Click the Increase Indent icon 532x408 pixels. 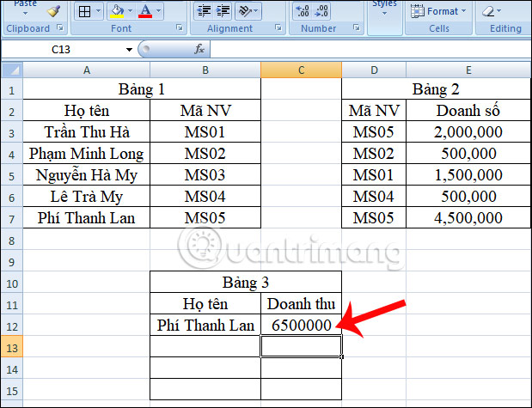click(x=223, y=11)
